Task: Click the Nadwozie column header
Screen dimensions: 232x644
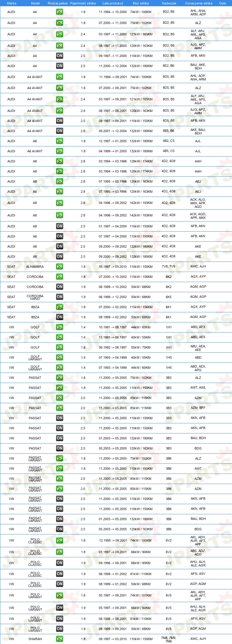Action: 169,3
